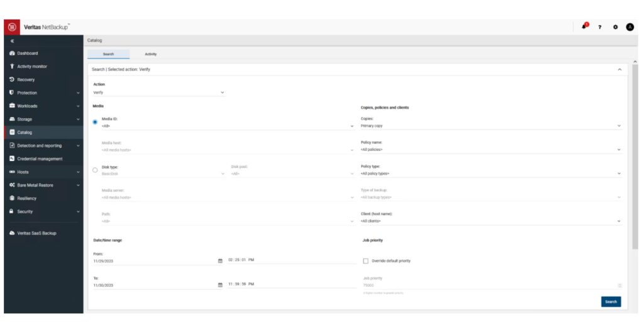Open the From date calendar icon

pos(220,261)
